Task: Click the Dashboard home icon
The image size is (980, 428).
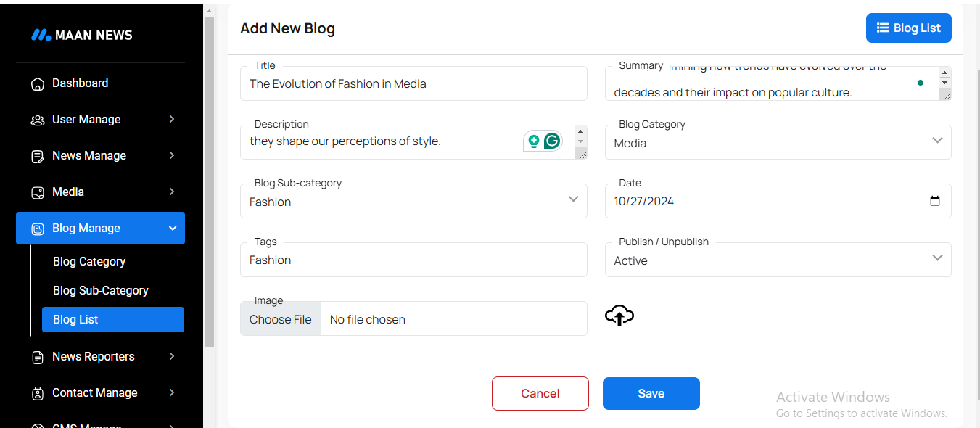Action: tap(38, 84)
